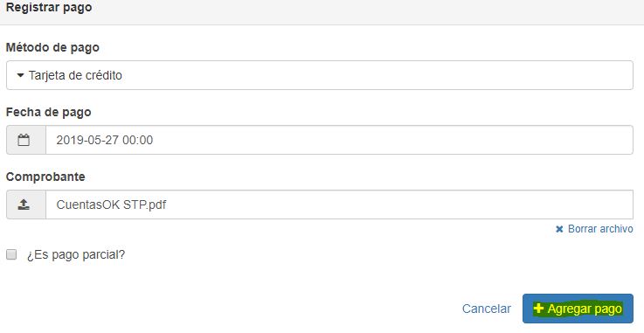The image size is (644, 333).
Task: Open the calendar icon for Fecha de pago
Action: pos(24,140)
